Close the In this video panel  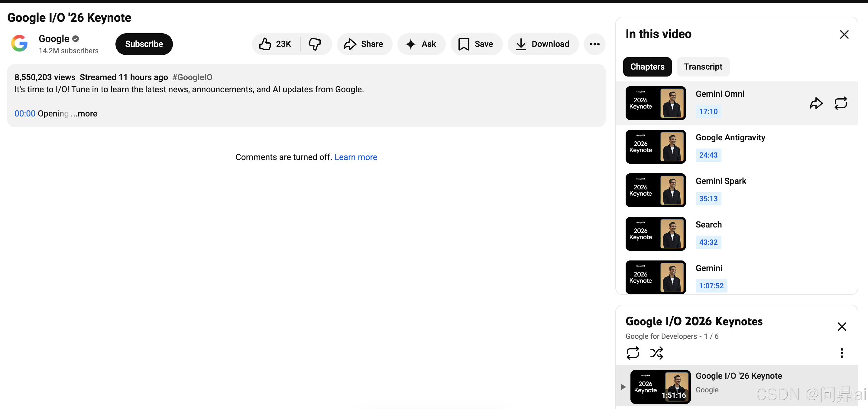pyautogui.click(x=844, y=34)
